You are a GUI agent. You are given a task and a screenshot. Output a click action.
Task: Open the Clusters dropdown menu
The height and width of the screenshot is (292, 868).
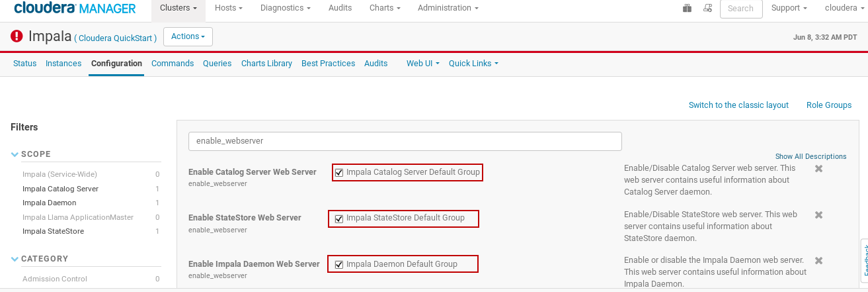178,8
